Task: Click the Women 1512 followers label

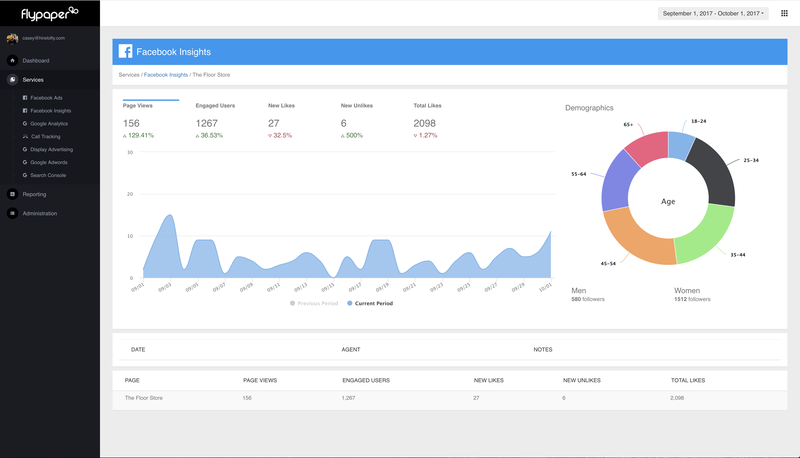Action: point(692,294)
